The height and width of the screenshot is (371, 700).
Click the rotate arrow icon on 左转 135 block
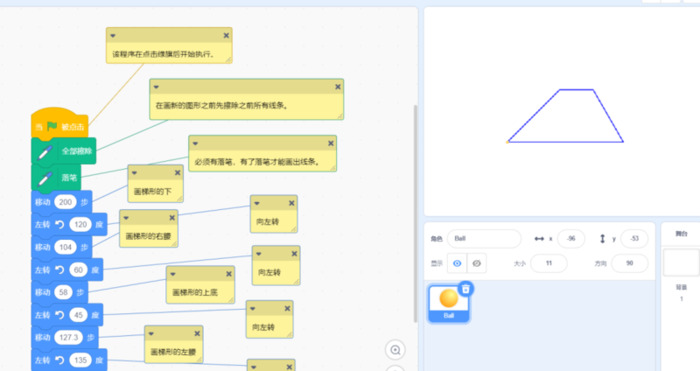(x=60, y=360)
